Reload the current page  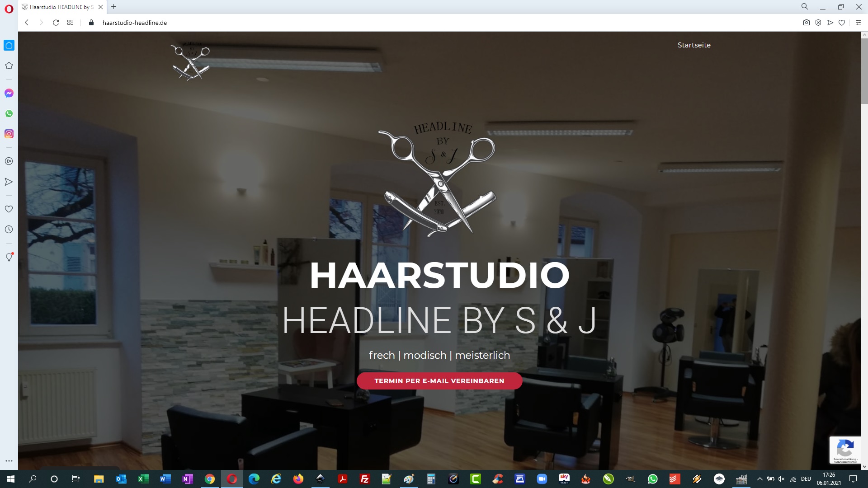point(56,23)
